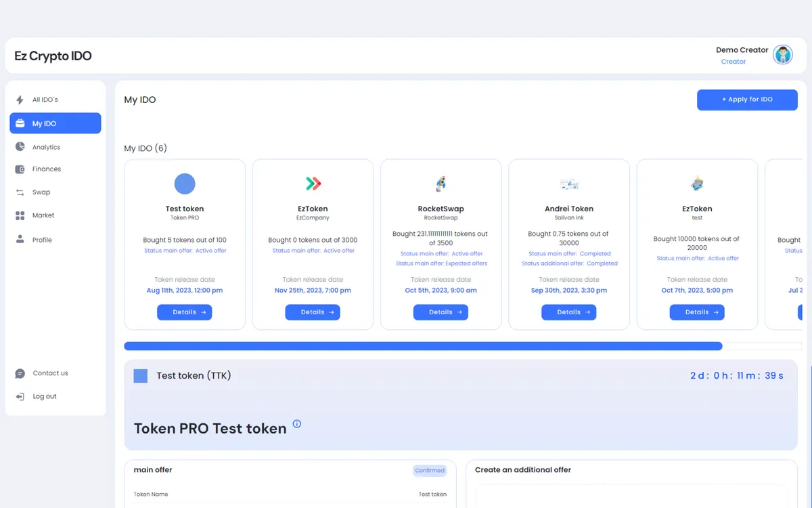Click the Log out door icon
Screen dimensions: 812x508
pos(20,396)
